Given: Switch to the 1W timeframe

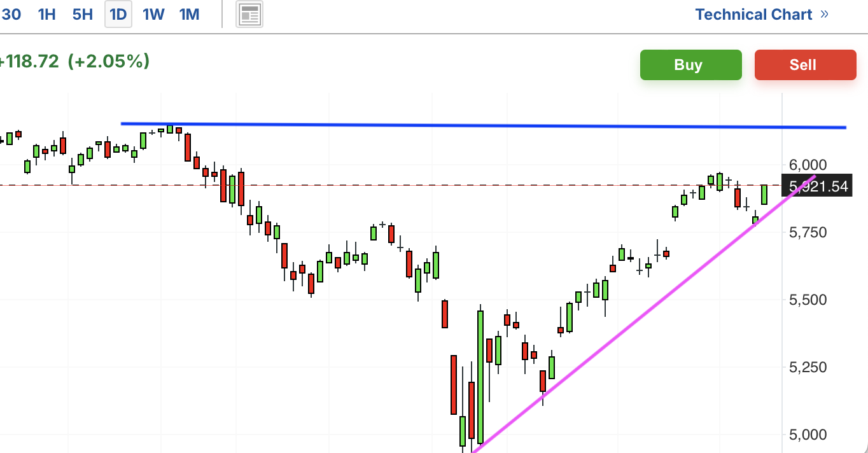Looking at the screenshot, I should point(153,15).
